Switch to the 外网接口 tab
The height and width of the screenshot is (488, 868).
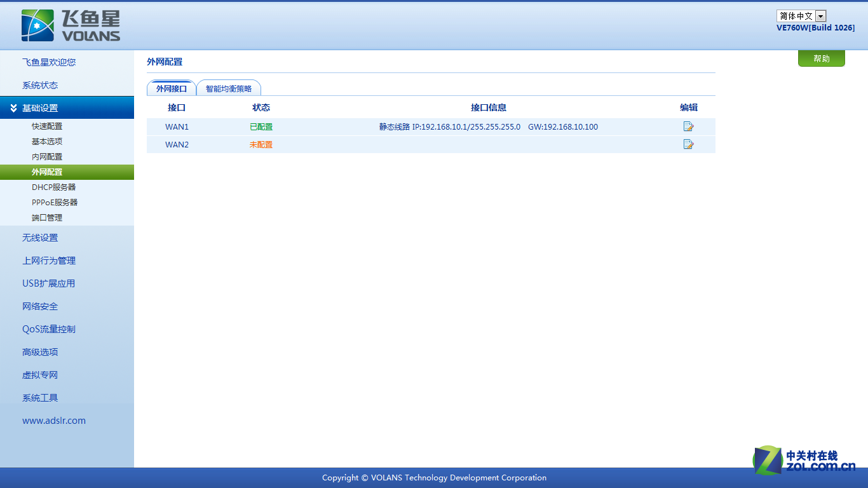point(172,88)
